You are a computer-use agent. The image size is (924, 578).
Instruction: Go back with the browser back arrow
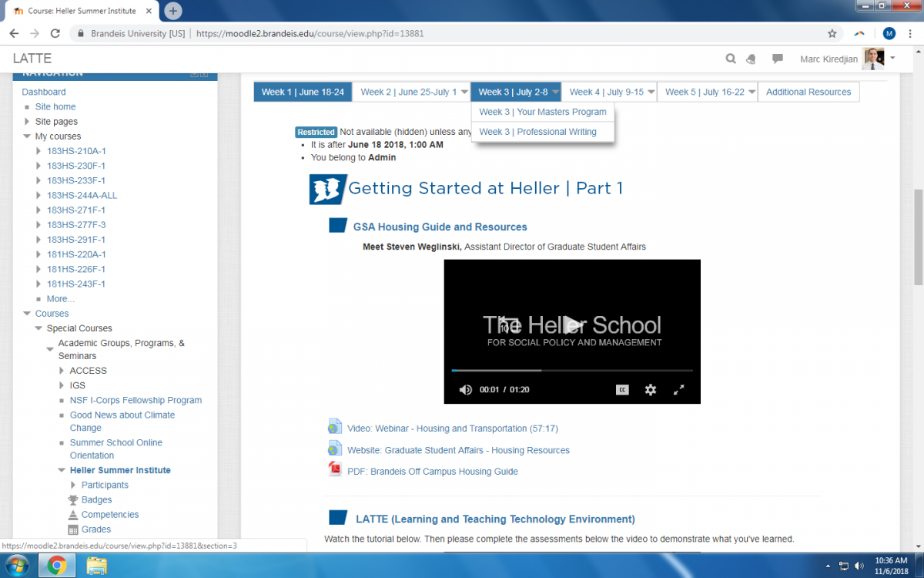pyautogui.click(x=14, y=34)
